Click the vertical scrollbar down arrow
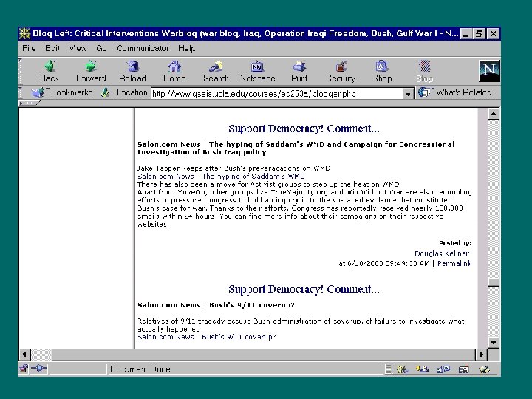The height and width of the screenshot is (399, 532). [494, 342]
